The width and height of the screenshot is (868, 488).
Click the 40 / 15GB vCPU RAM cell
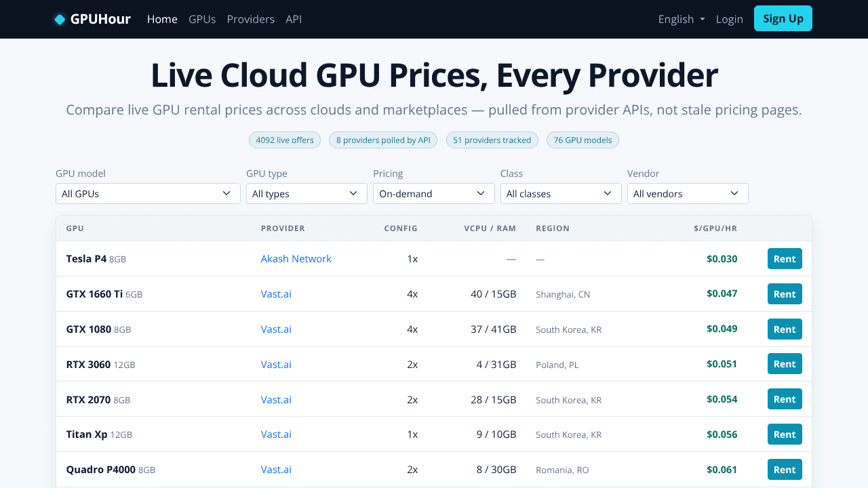(493, 294)
